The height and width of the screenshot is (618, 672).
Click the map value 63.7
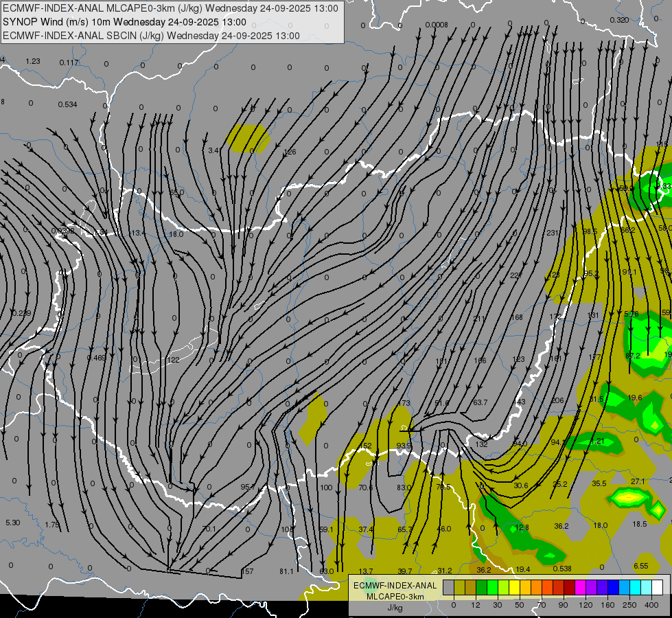[480, 402]
